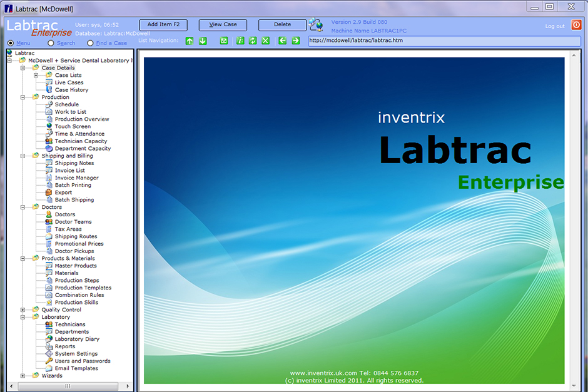Click the View Case button
The image size is (588, 392).
[223, 25]
